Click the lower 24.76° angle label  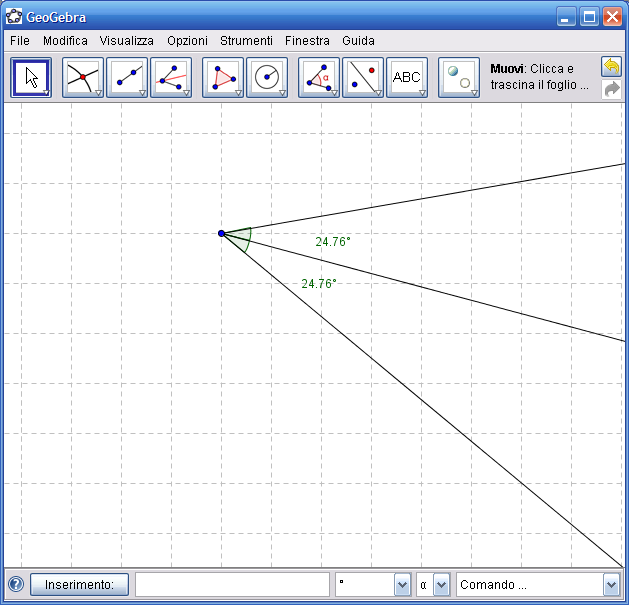tap(319, 284)
